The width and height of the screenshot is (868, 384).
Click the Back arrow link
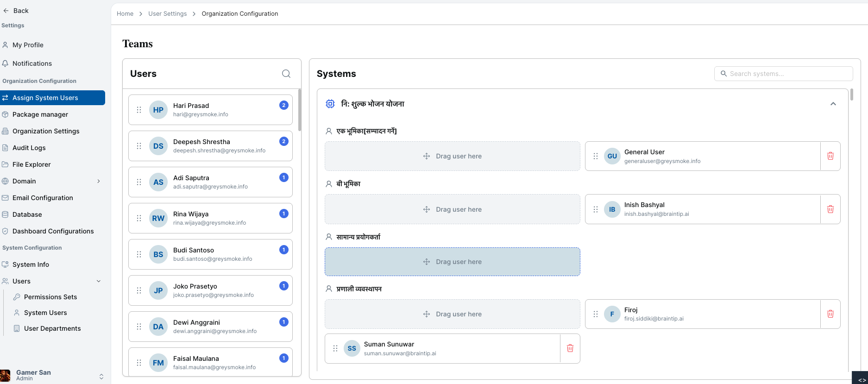point(16,11)
